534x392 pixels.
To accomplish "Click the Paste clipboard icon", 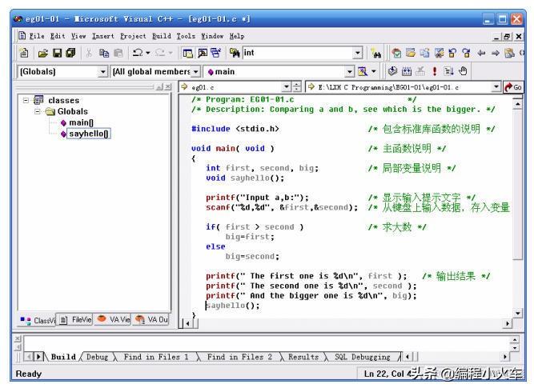I will point(118,53).
